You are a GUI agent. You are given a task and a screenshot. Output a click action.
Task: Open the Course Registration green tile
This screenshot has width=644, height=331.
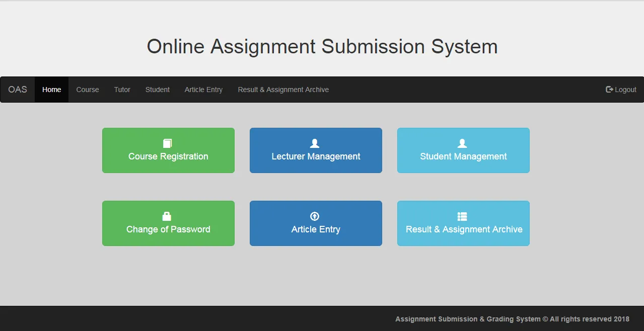point(168,150)
